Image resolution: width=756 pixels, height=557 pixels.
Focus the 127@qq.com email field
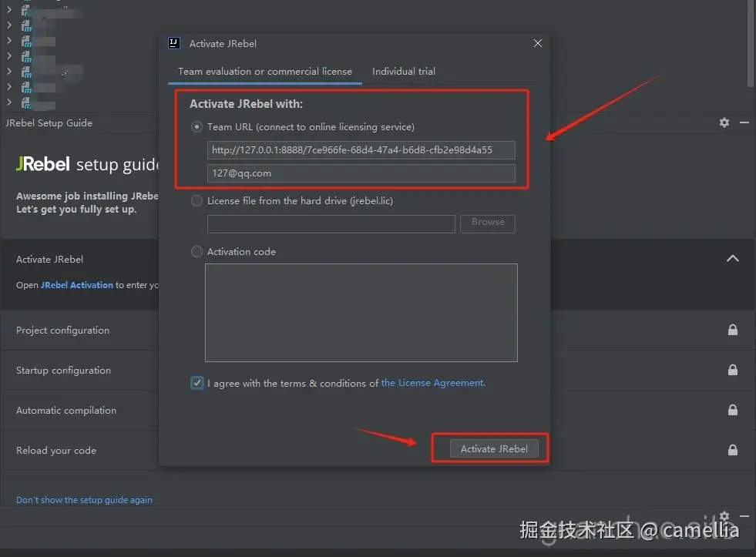click(361, 173)
